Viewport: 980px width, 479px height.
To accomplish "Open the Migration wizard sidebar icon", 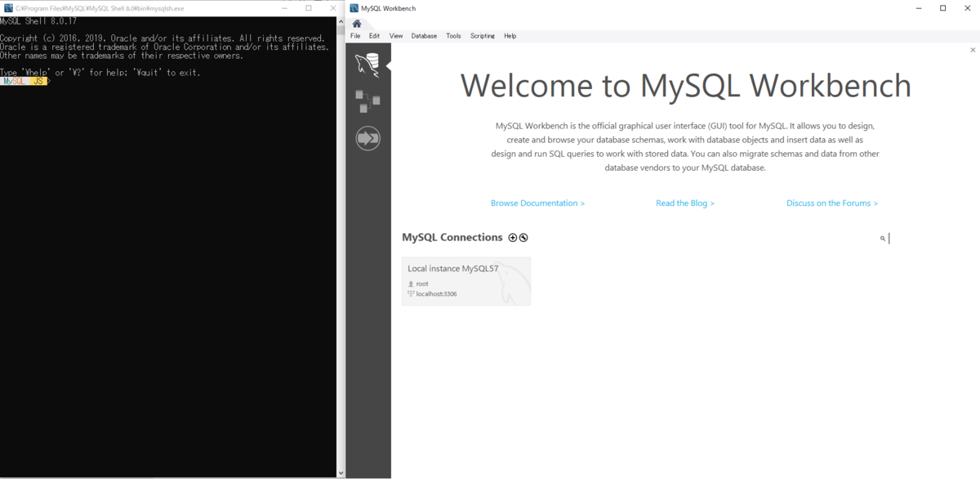I will (368, 138).
